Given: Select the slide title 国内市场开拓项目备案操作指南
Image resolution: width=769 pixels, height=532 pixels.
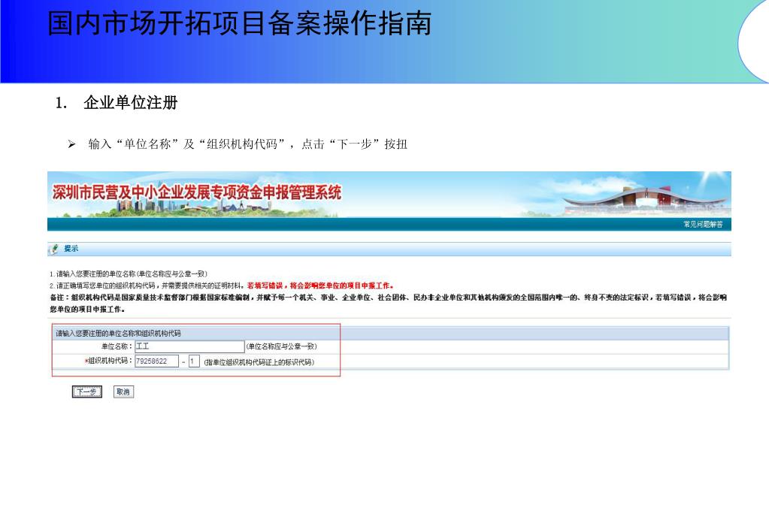Looking at the screenshot, I should pos(239,23).
